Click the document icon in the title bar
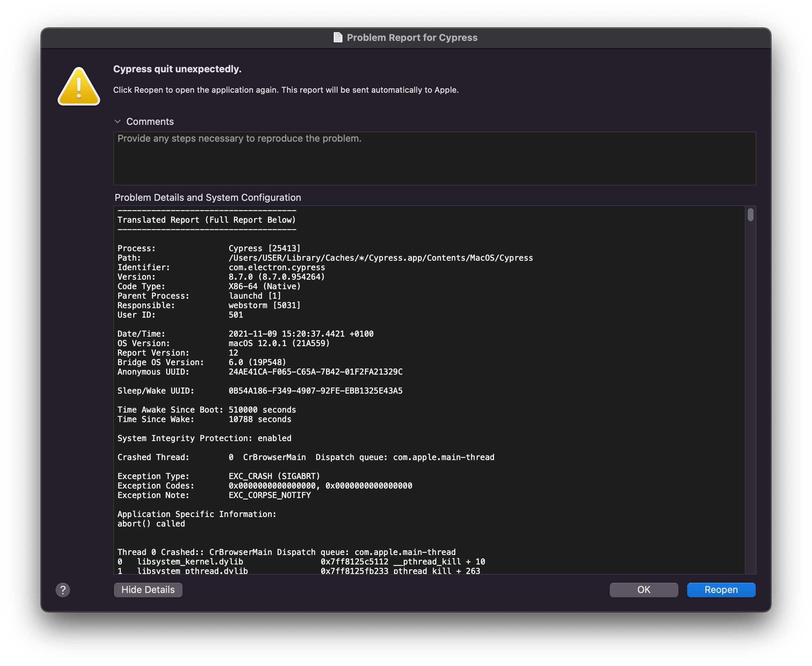Viewport: 812px width, 666px height. 337,37
